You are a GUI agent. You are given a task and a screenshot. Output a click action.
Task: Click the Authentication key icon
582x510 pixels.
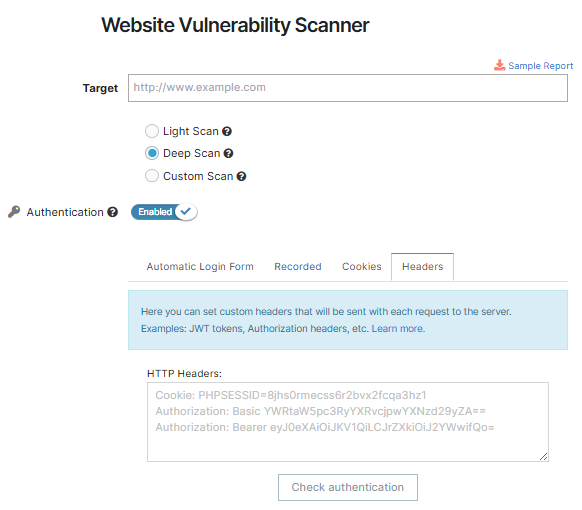pos(14,212)
